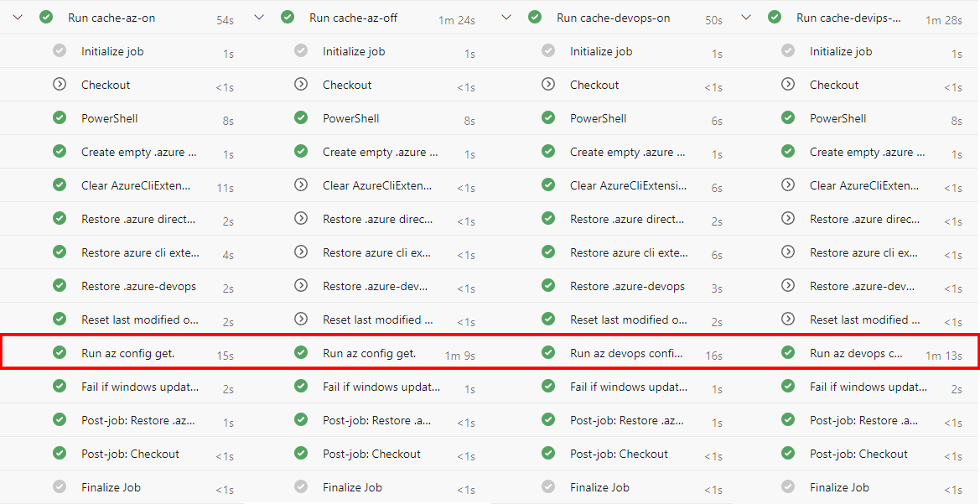Click green success icon beside Run cache-devops-on
The height and width of the screenshot is (504, 980).
pos(535,18)
